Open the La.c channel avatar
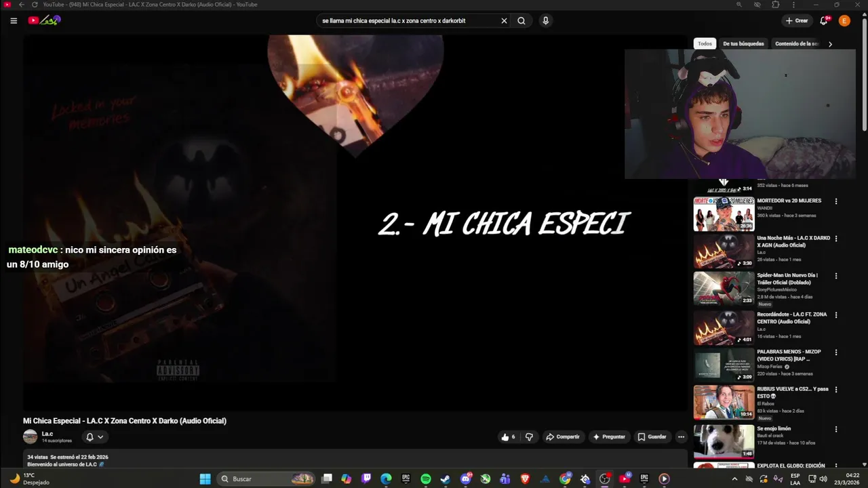Image resolution: width=868 pixels, height=488 pixels. [x=30, y=437]
